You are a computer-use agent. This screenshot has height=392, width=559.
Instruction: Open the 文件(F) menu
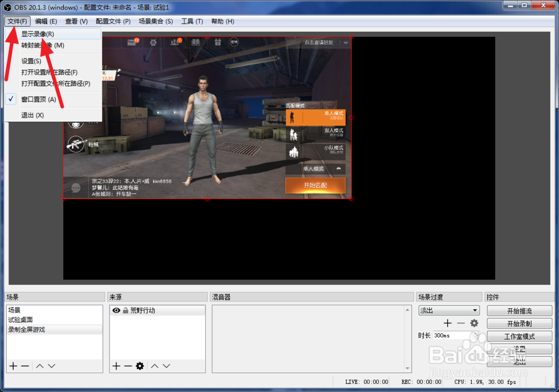17,21
